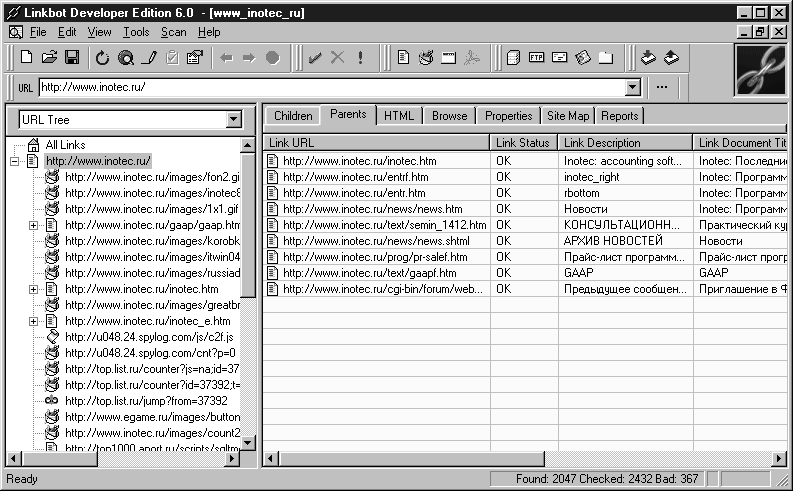
Task: Open the Help menu
Action: coord(209,32)
